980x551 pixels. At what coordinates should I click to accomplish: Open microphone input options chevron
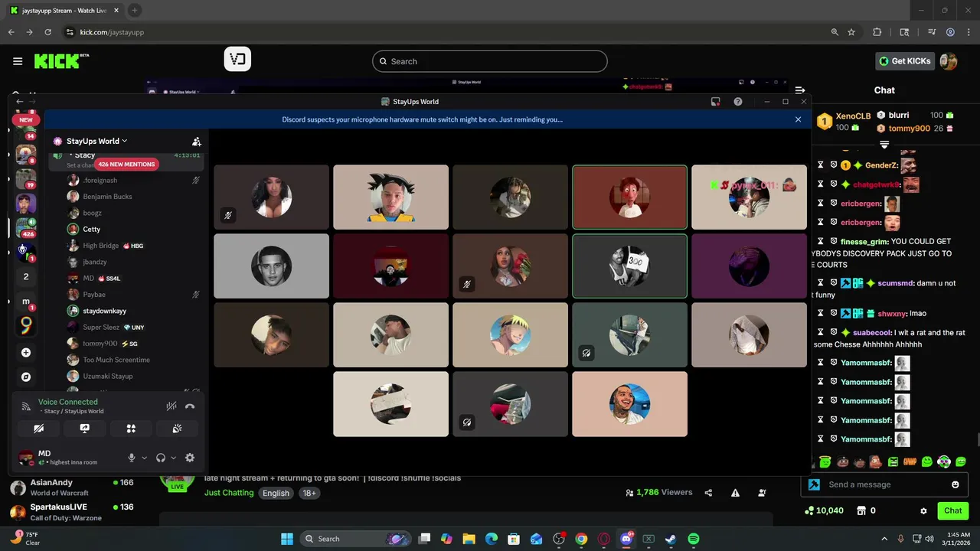[144, 458]
